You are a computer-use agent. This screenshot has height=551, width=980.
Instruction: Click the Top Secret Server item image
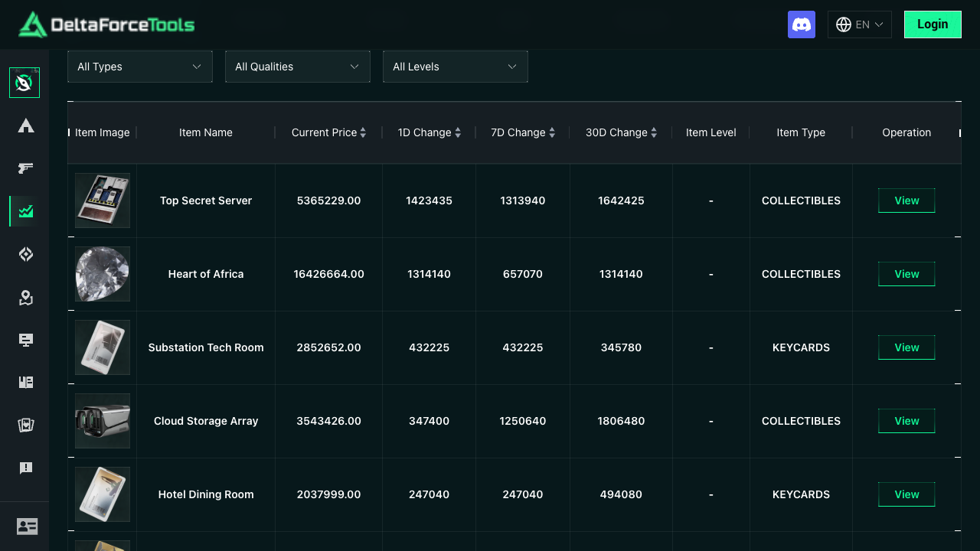coord(103,201)
